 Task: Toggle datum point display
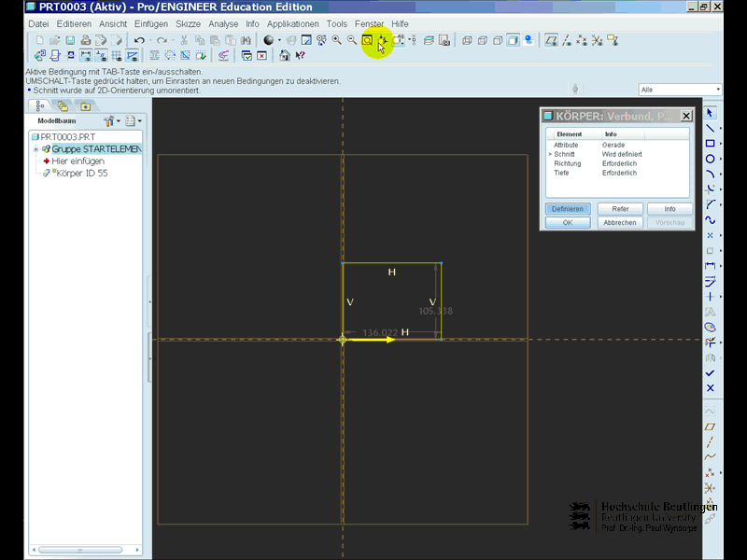point(582,40)
